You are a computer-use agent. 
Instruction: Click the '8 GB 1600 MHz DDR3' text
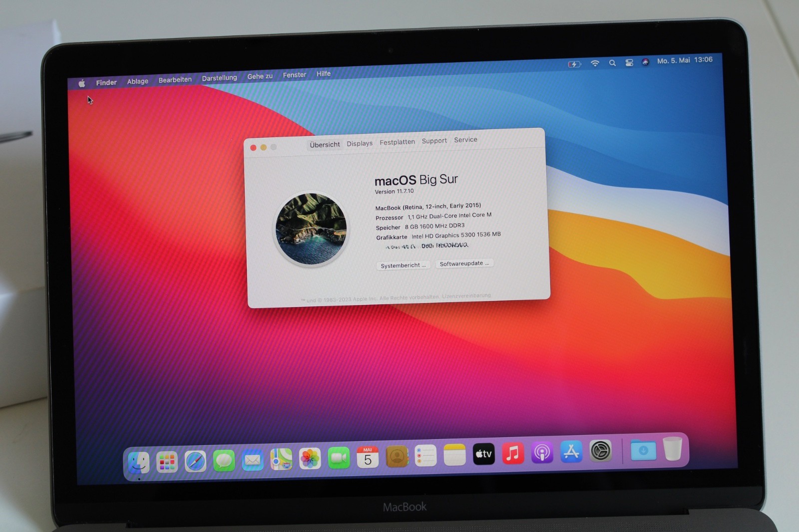(x=434, y=226)
